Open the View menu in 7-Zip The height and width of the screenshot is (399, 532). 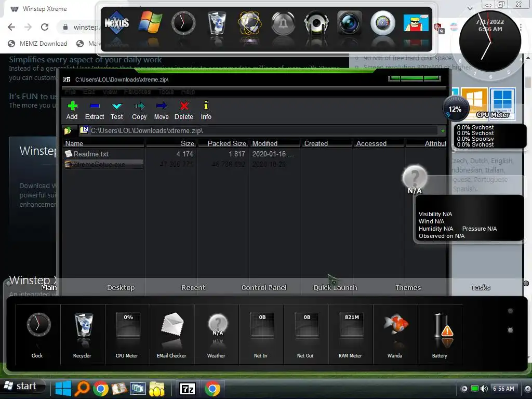point(110,91)
